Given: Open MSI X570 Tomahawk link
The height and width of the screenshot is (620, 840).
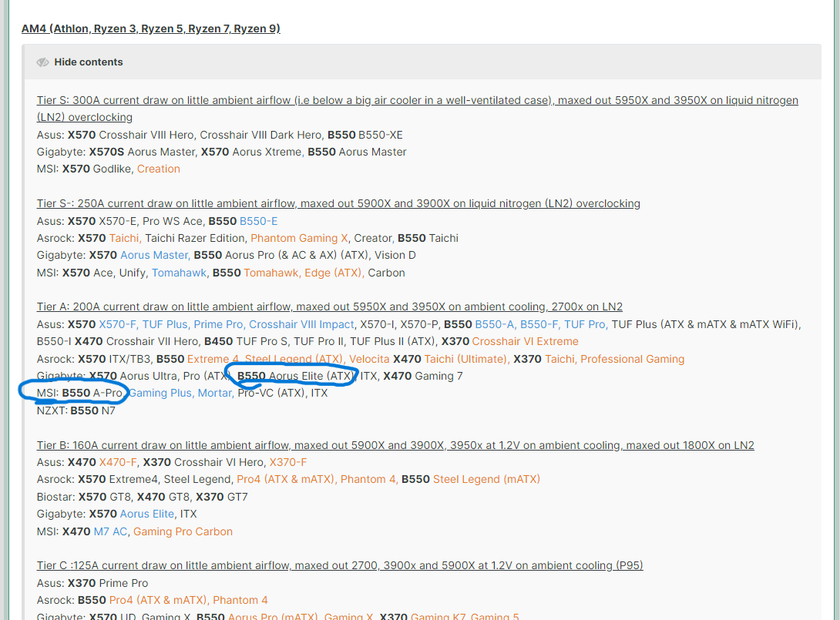Looking at the screenshot, I should pyautogui.click(x=179, y=273).
